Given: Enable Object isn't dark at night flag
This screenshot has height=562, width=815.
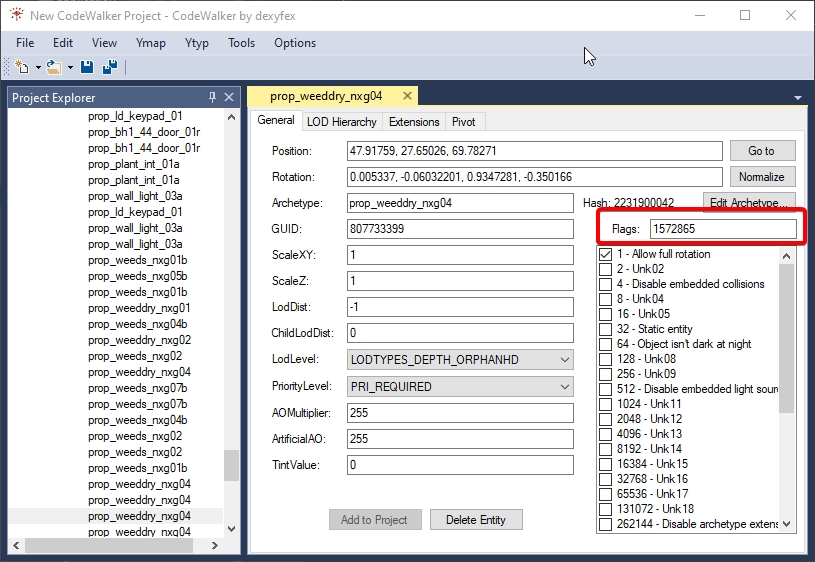Looking at the screenshot, I should (x=605, y=344).
